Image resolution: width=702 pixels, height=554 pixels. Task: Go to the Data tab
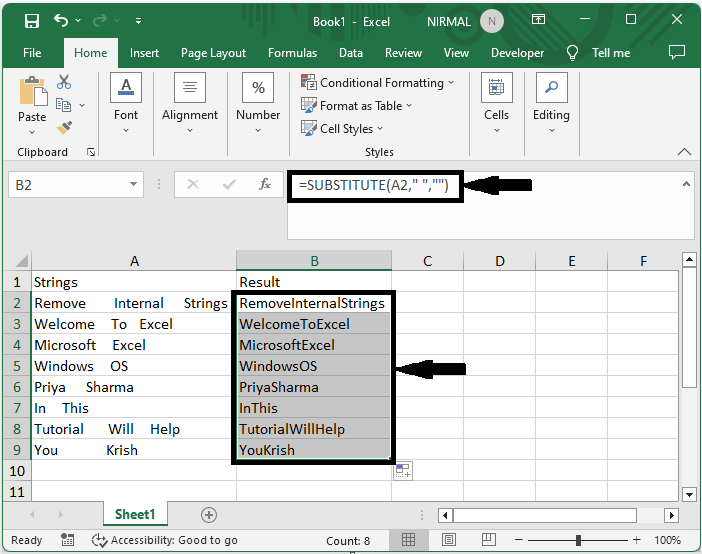click(351, 53)
